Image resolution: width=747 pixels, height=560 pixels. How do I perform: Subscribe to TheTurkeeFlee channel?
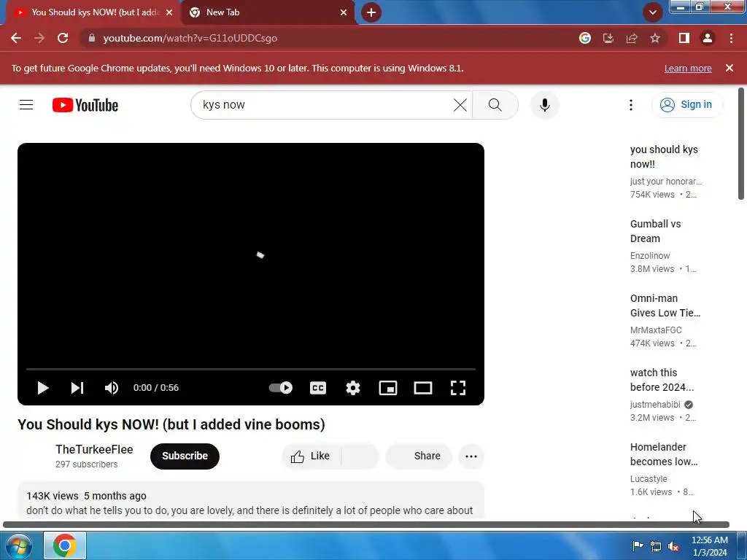click(x=185, y=456)
